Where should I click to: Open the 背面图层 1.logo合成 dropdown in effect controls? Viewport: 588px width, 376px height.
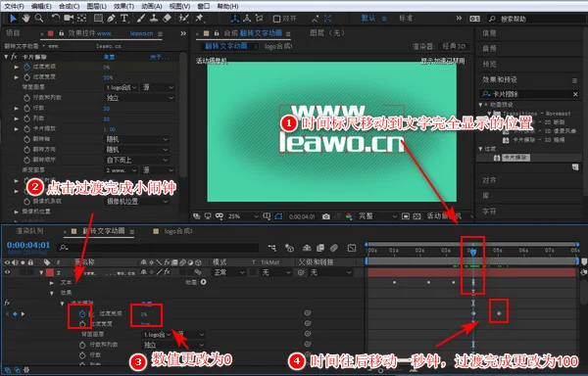[121, 87]
